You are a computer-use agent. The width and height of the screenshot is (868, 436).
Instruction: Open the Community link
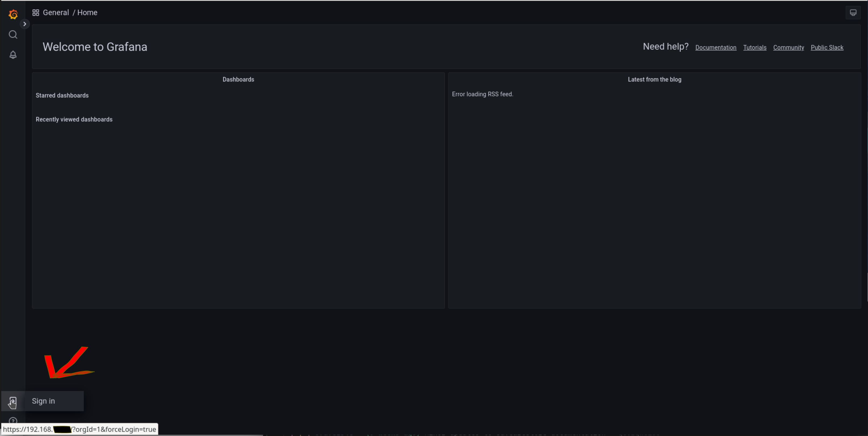tap(789, 47)
